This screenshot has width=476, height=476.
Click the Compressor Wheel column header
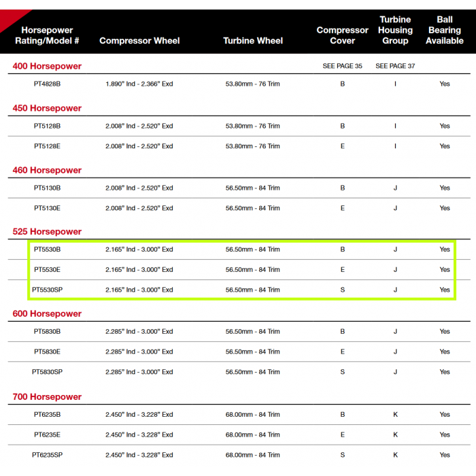(139, 41)
